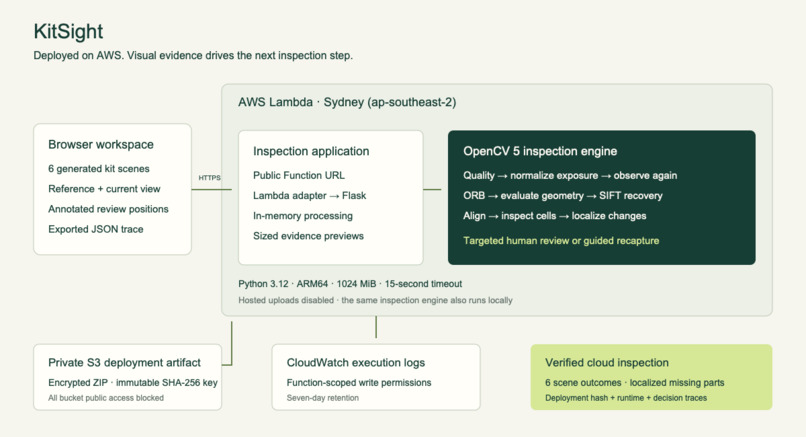Select 'Function-scoped write permissions' text
This screenshot has width=806, height=437.
click(359, 383)
